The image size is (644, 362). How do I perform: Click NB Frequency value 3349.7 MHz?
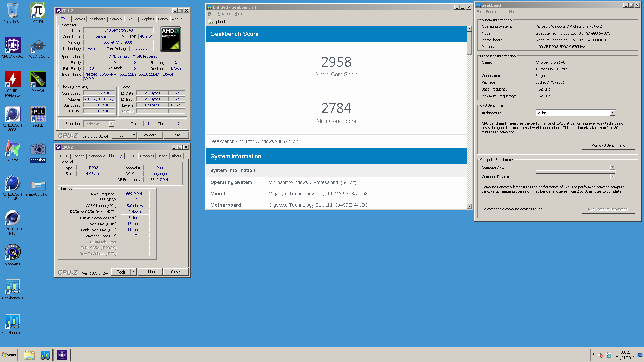click(160, 180)
